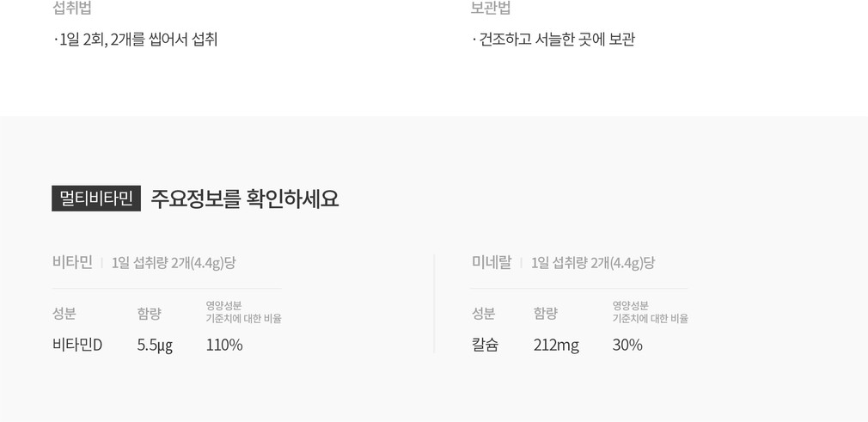Select the 5.5μg amount value
Image resolution: width=868 pixels, height=422 pixels.
155,345
